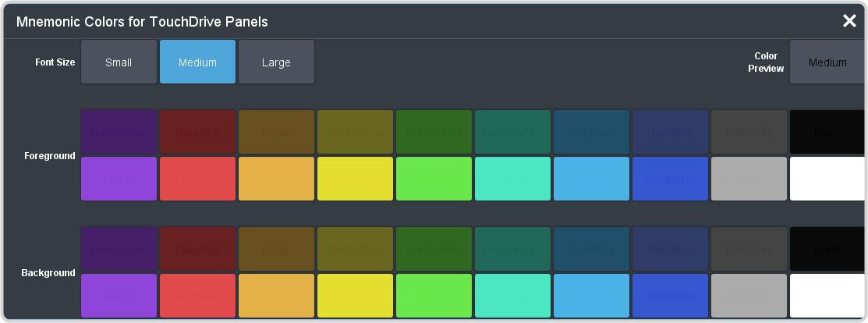Screen dimensions: 868x323
Task: Pick DarkGrey for Foreground
Action: [749, 132]
